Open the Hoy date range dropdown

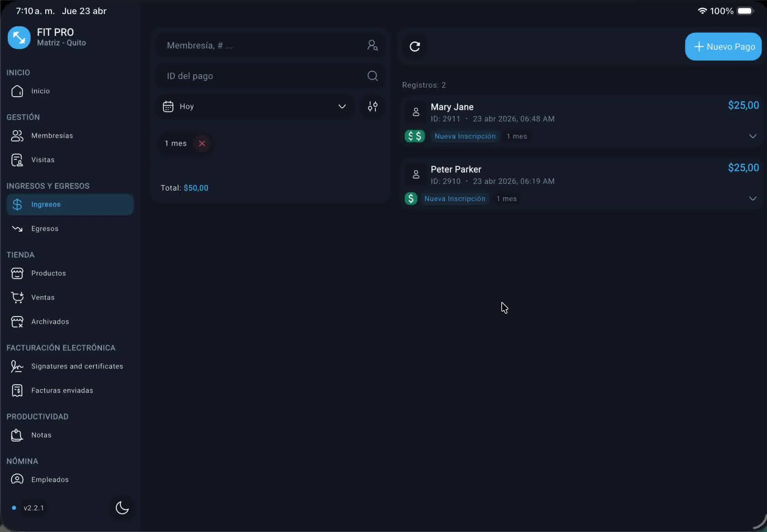255,107
